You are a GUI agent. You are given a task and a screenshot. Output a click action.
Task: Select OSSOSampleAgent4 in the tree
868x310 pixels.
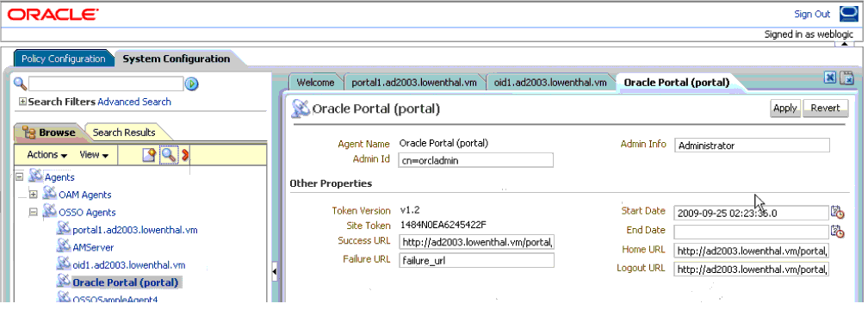point(115,300)
